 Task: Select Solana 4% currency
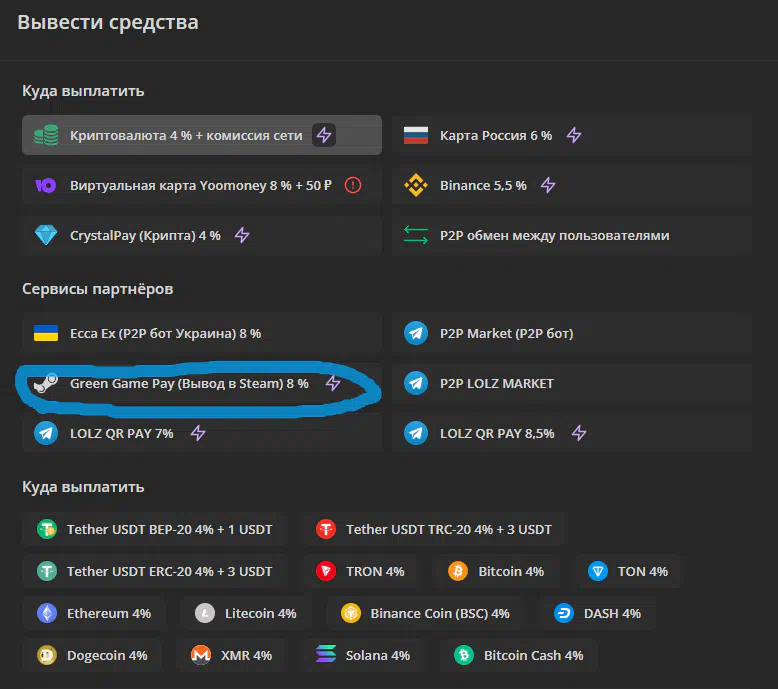(x=363, y=655)
